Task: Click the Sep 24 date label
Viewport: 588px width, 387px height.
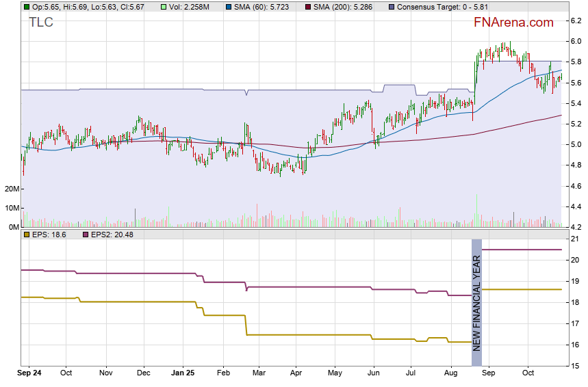Action: 29,374
